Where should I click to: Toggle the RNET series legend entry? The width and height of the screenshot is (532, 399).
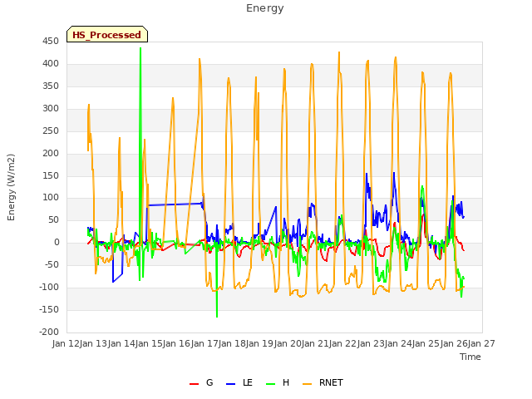click(x=323, y=382)
